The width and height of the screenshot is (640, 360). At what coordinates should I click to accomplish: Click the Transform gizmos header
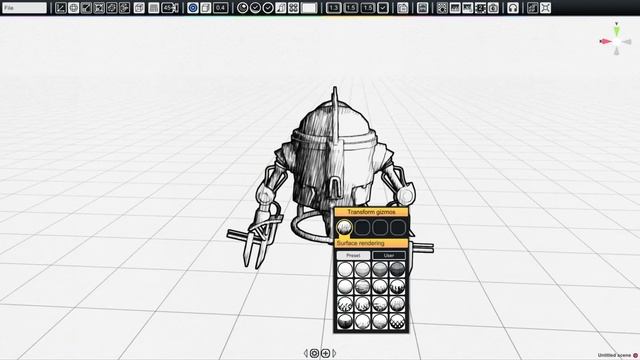(x=371, y=212)
